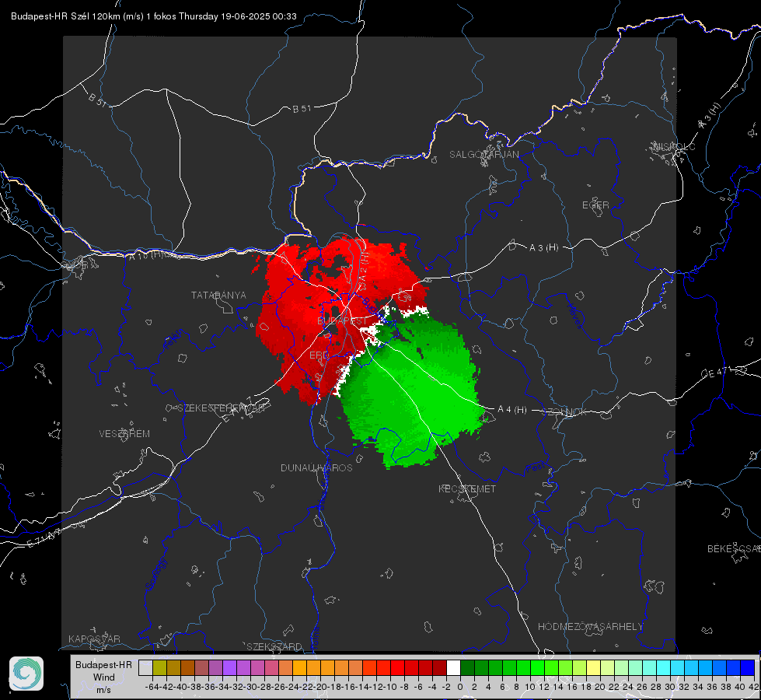The width and height of the screenshot is (761, 700).
Task: Click the light gray first legend swatch
Action: click(145, 667)
